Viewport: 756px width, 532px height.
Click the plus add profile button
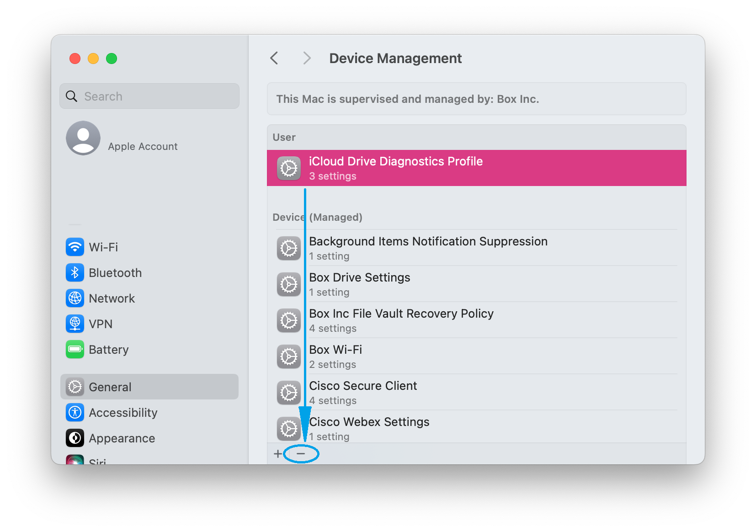coord(277,454)
